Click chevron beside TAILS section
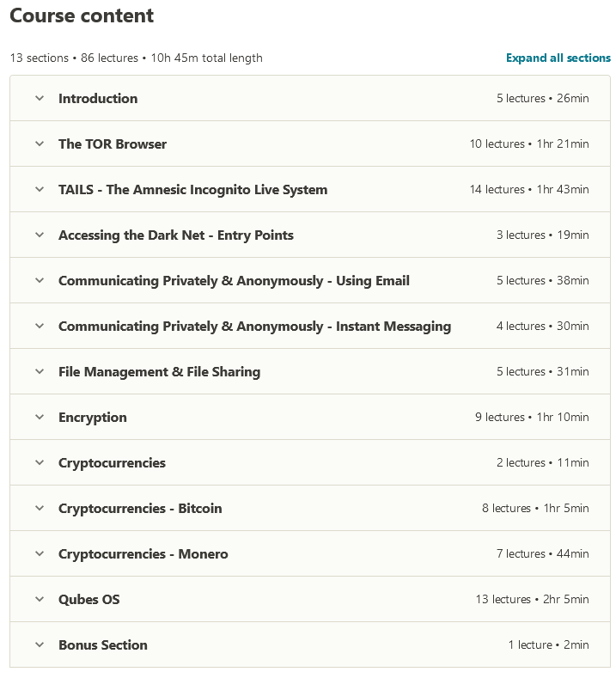 pyautogui.click(x=39, y=190)
